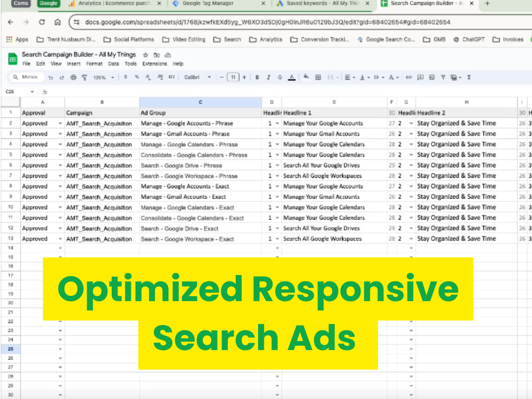The image size is (532, 399).
Task: Open the horizontal align dropdown
Action: 350,77
